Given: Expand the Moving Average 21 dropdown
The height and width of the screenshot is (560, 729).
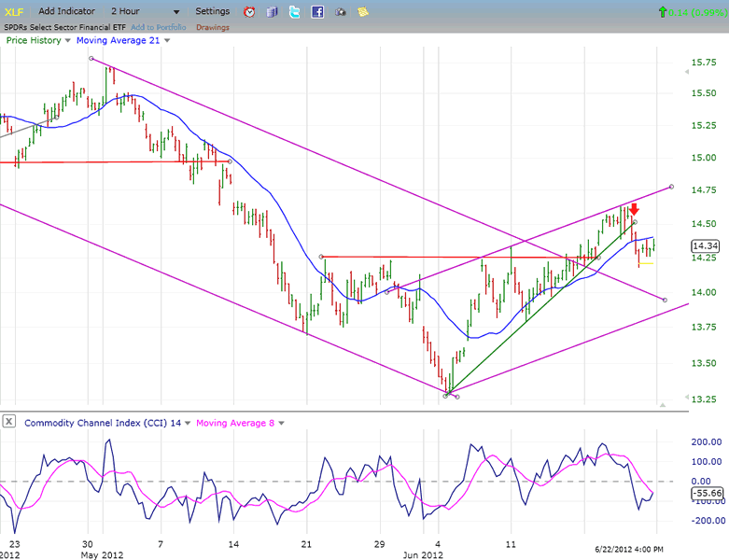Looking at the screenshot, I should tap(167, 41).
